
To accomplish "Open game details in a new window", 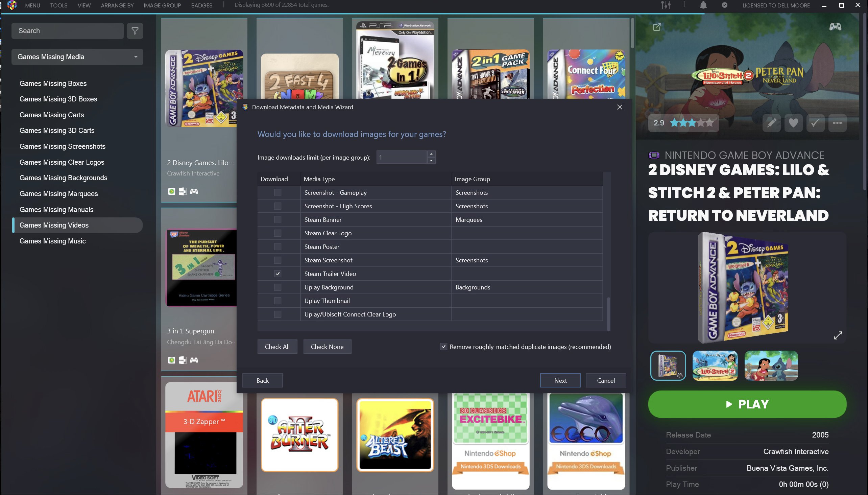I will point(657,26).
